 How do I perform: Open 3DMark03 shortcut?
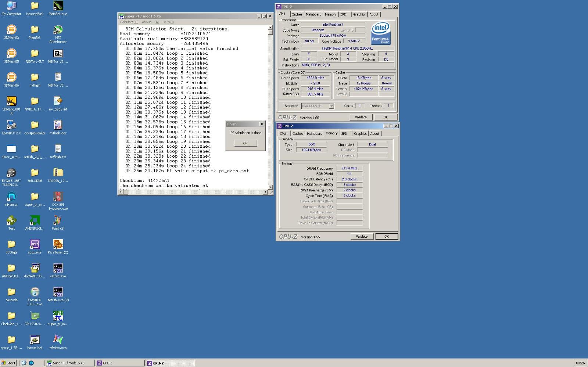pos(11,32)
